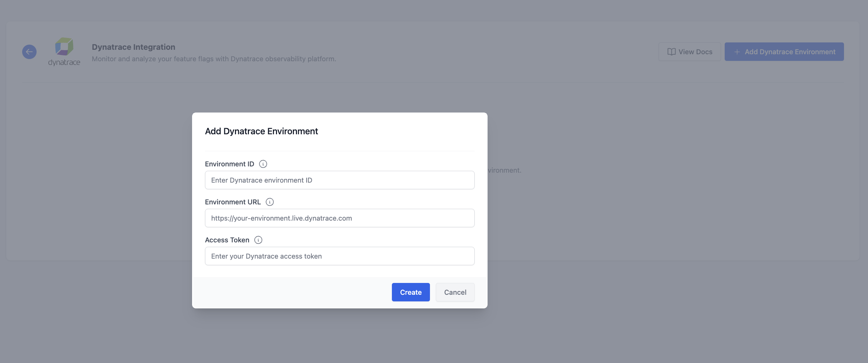Click the Environment ID field label

(229, 164)
